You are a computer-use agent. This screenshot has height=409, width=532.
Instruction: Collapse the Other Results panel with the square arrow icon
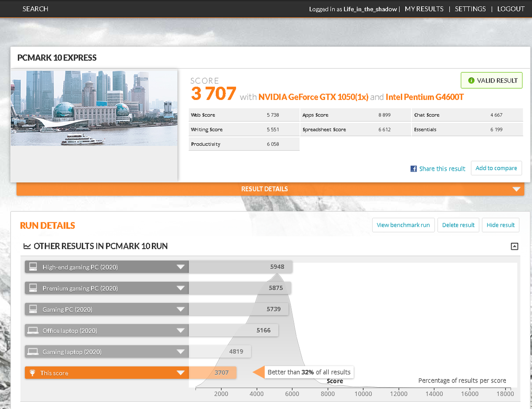coord(515,247)
